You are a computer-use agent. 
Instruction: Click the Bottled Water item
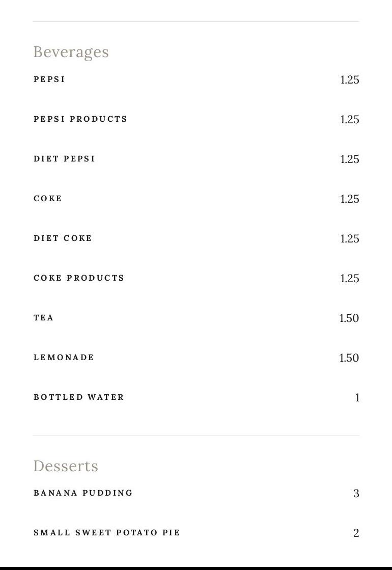coord(79,397)
